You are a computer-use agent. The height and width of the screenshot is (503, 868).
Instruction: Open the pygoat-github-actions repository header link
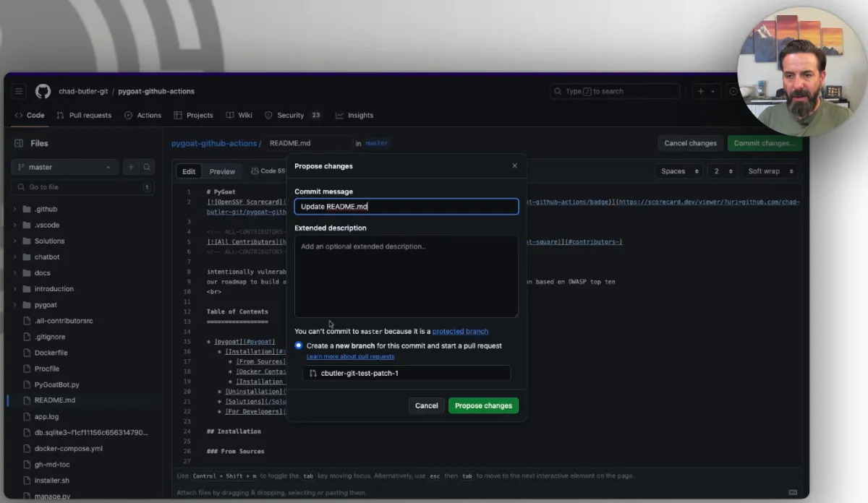pyautogui.click(x=156, y=92)
